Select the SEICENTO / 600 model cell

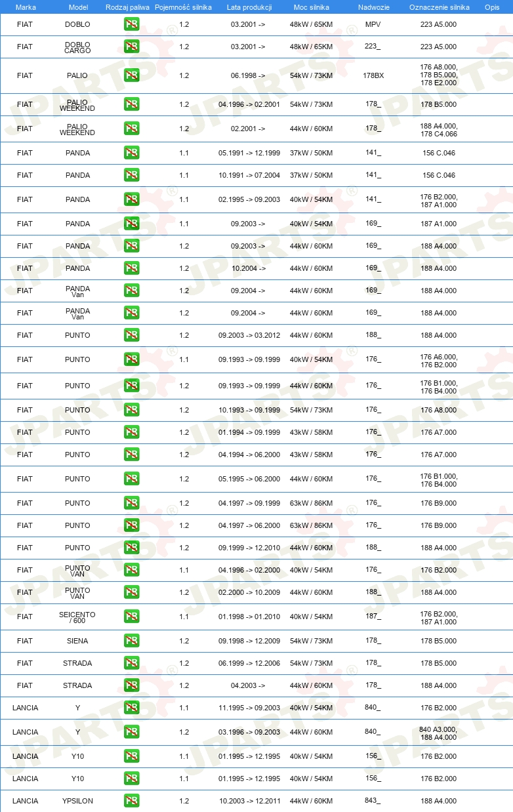pyautogui.click(x=77, y=617)
